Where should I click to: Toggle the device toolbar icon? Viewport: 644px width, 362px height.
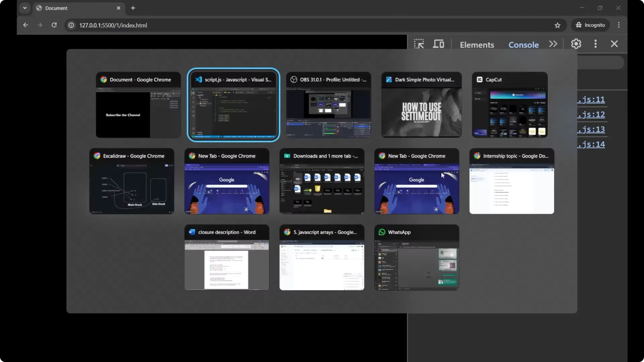(x=438, y=44)
